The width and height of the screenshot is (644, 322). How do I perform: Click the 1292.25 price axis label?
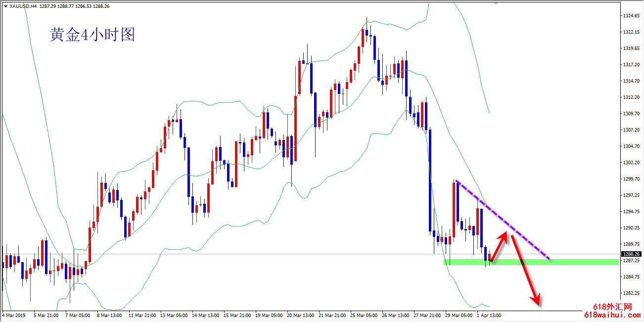[631, 228]
